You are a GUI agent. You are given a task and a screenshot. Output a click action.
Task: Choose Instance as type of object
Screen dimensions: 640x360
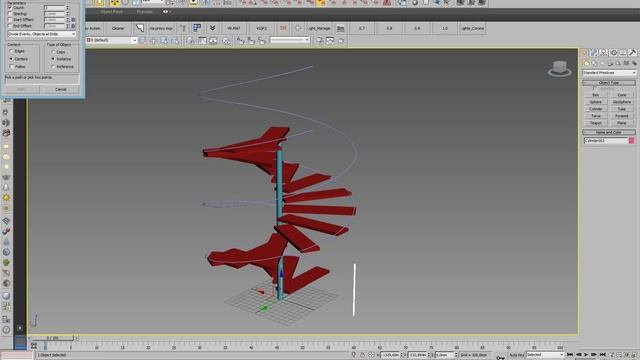(x=53, y=59)
